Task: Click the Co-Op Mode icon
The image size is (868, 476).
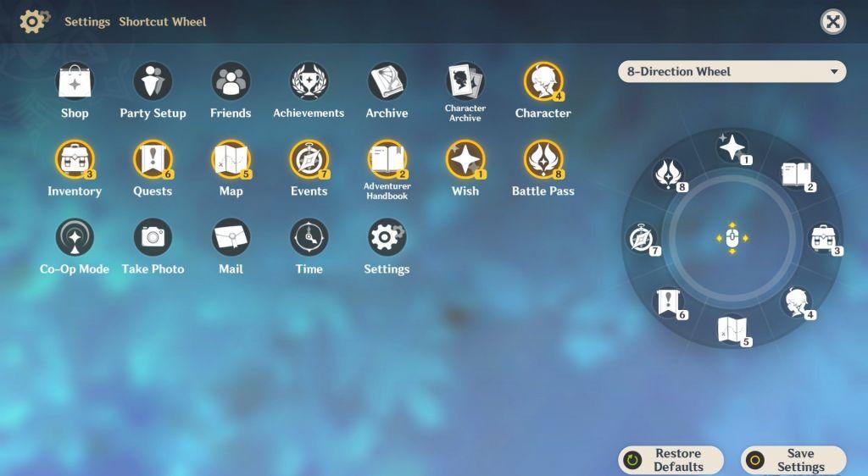Action: pyautogui.click(x=75, y=238)
